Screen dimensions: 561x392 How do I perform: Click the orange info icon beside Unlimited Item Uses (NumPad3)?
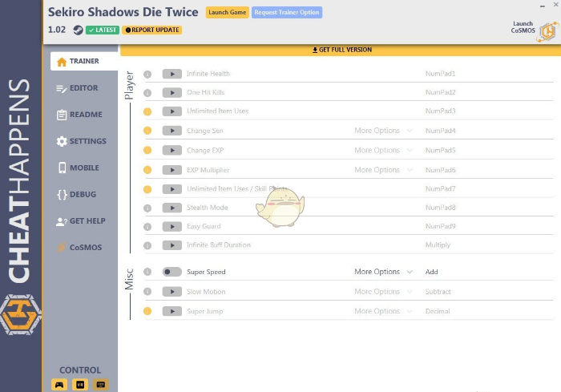(x=147, y=111)
